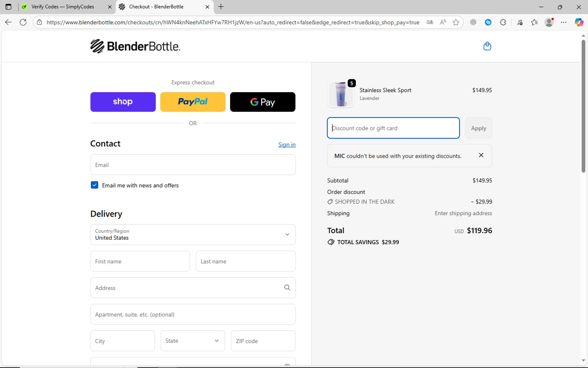Focus the City field
This screenshot has width=588, height=368.
[x=123, y=341]
